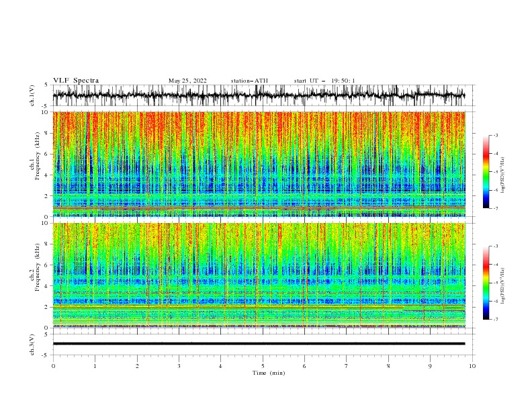Click the "-7" tick on the upper colorbar
The width and height of the screenshot is (532, 411).
coord(496,208)
